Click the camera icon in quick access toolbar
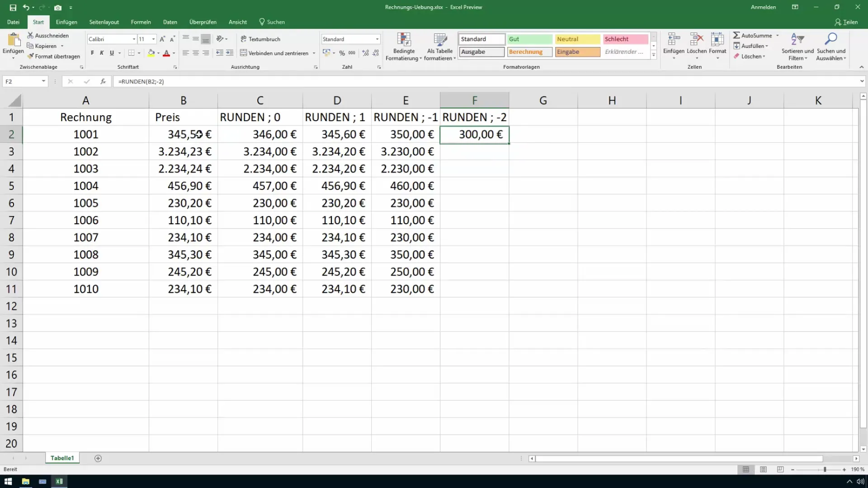868x488 pixels. [58, 8]
